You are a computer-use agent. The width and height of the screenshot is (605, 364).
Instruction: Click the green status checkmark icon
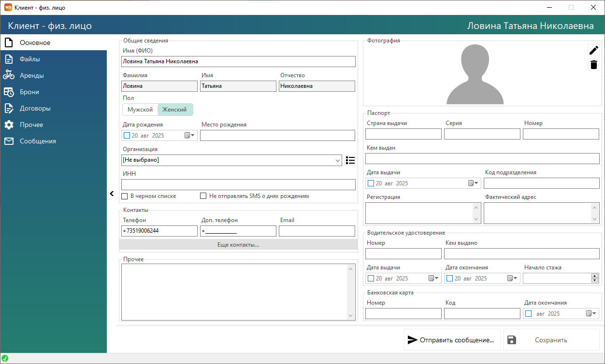5,358
